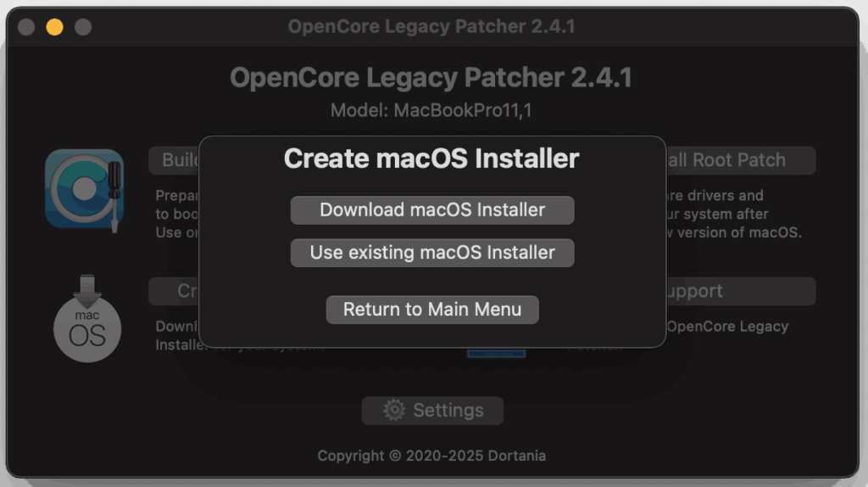Click the partially hidden Root Patch button

pyautogui.click(x=739, y=160)
